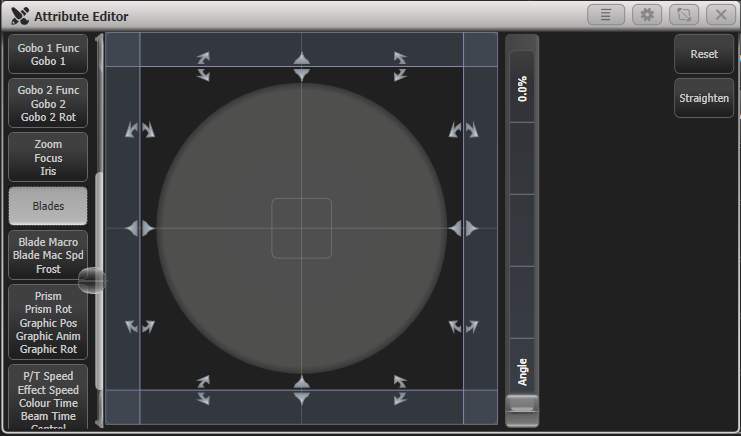The height and width of the screenshot is (436, 741).
Task: Click the bottom blade center insert arrows
Action: point(301,390)
